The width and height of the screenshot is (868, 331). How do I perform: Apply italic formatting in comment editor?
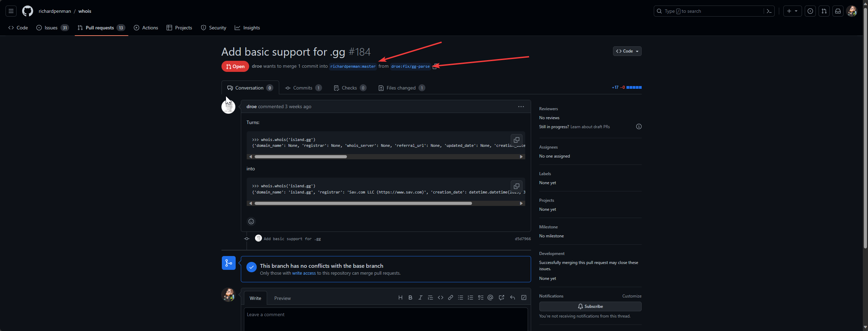click(x=420, y=297)
